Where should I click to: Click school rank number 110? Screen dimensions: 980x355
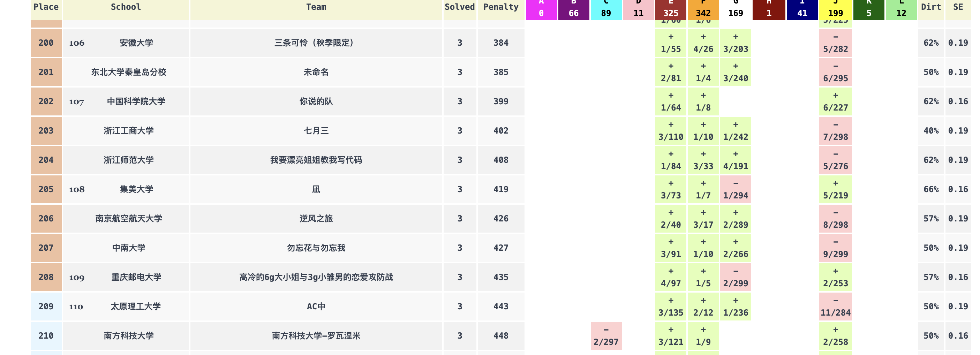(76, 307)
